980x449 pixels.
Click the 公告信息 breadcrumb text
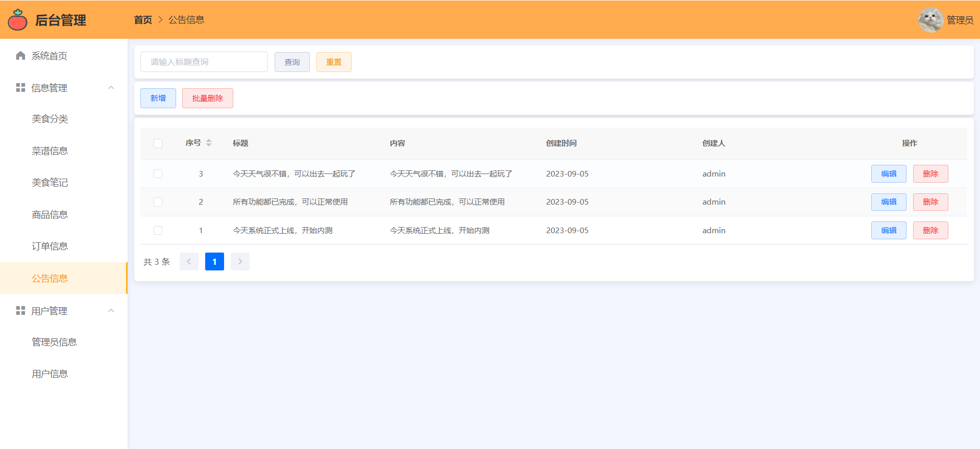point(187,20)
